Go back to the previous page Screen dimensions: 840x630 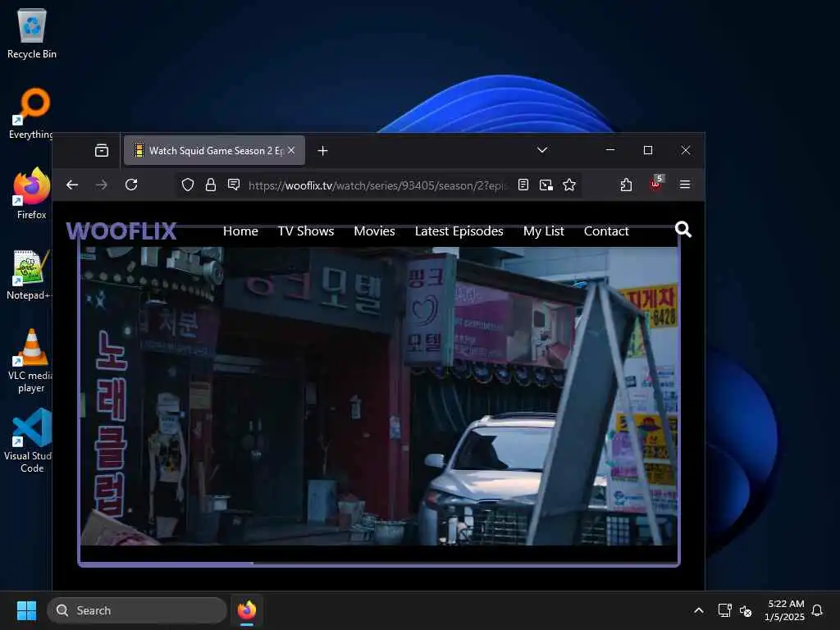tap(72, 185)
